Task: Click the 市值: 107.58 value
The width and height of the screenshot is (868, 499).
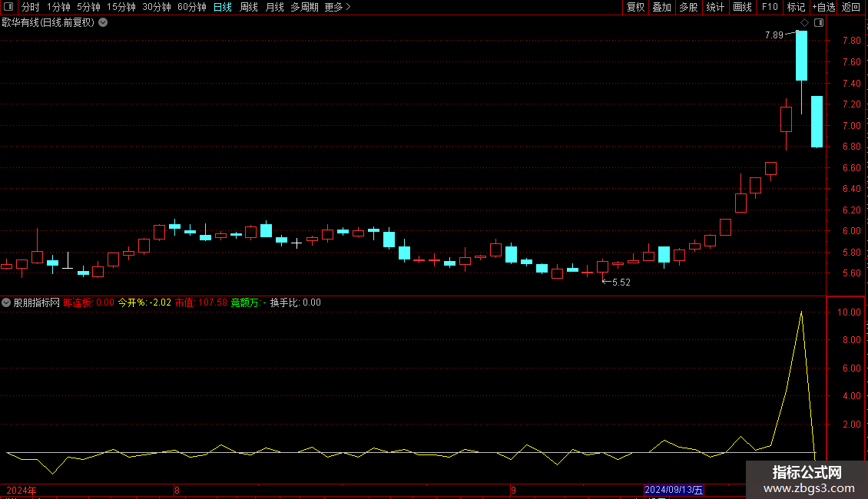Action: (x=201, y=302)
